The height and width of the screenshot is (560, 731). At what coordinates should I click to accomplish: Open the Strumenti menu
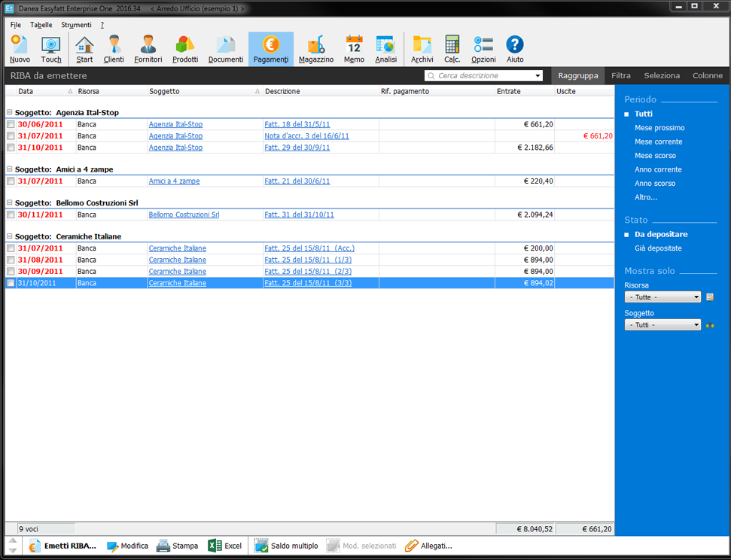point(76,24)
